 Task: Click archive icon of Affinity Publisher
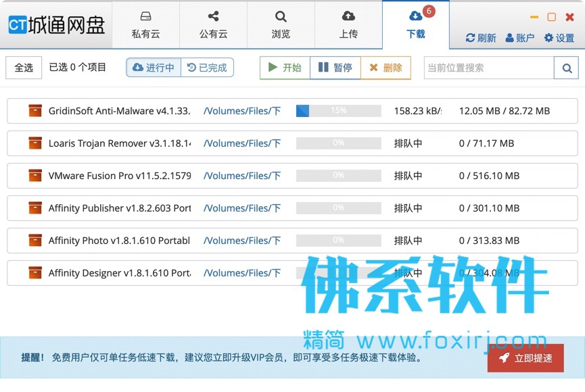[x=35, y=208]
